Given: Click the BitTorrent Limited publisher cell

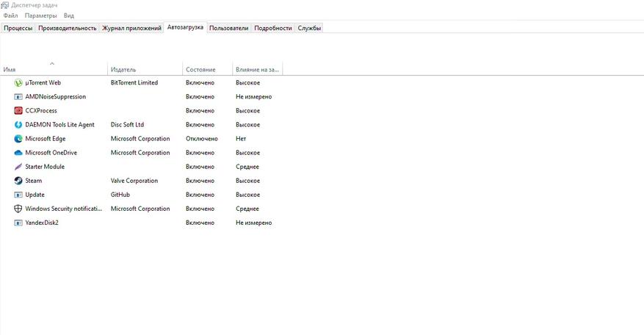Looking at the screenshot, I should [x=134, y=82].
